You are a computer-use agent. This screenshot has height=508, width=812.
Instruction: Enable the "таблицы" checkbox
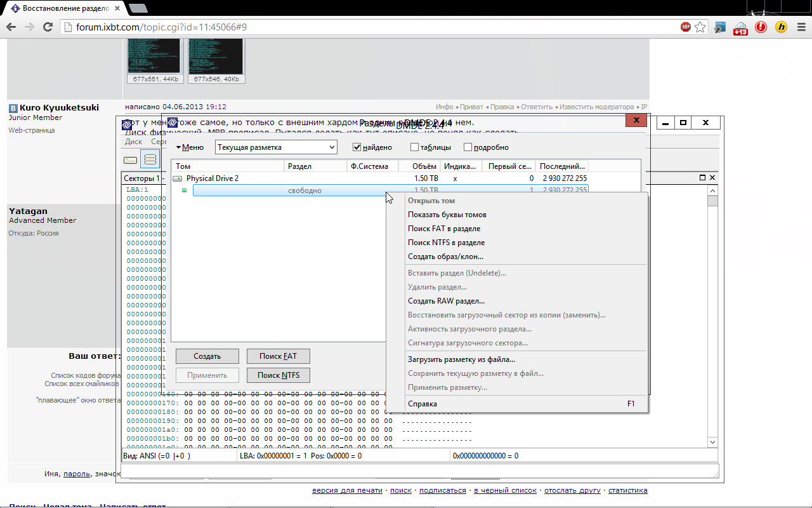click(414, 147)
